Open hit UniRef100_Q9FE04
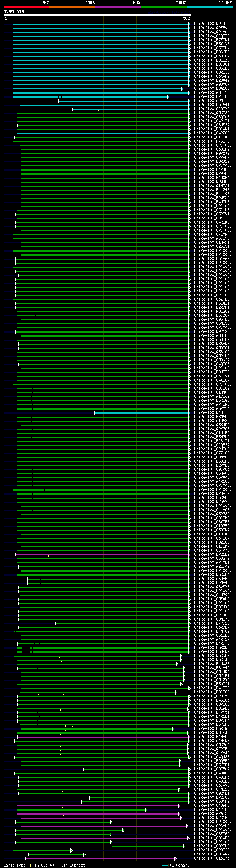This screenshot has height=868, width=236. click(x=212, y=28)
